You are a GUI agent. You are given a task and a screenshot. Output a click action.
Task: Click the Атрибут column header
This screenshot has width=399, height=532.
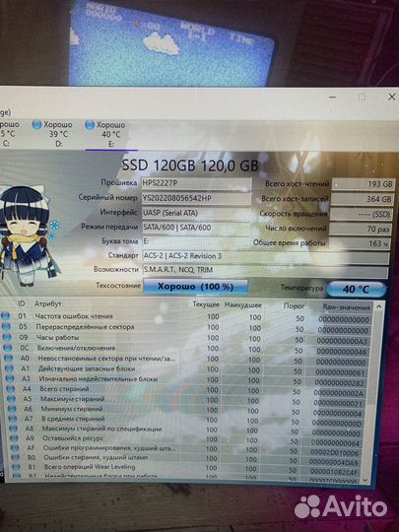coord(48,303)
